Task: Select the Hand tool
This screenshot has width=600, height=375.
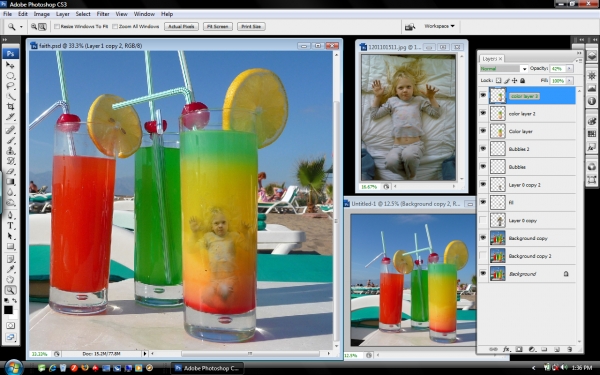Action: 10,280
